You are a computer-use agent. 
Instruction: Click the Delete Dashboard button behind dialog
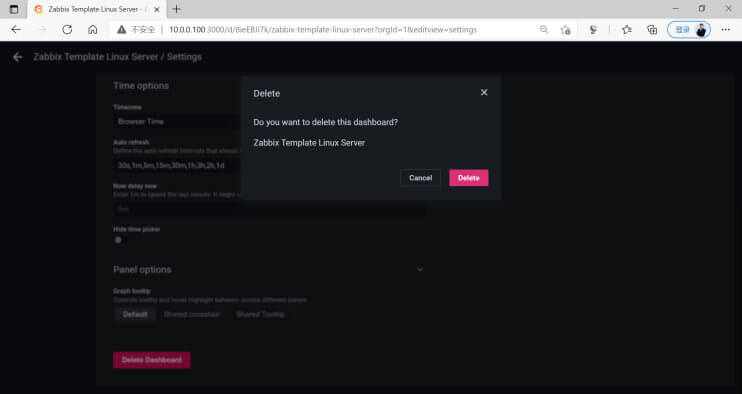(x=151, y=360)
